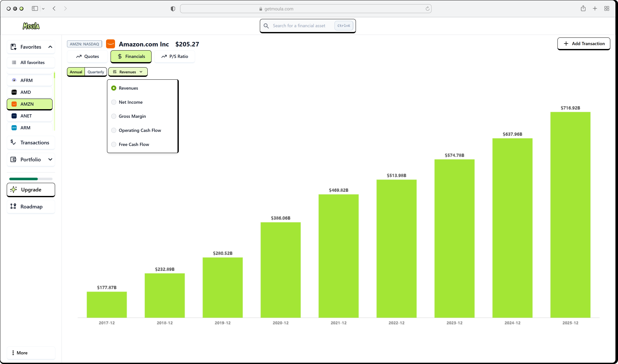Click the Favorites bookmark icon
The width and height of the screenshot is (618, 364).
pyautogui.click(x=13, y=47)
